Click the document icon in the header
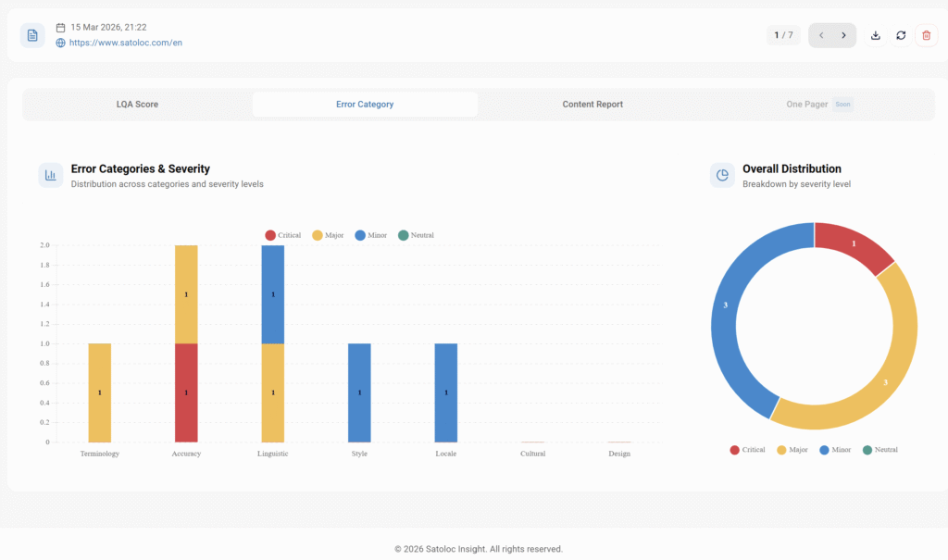Image resolution: width=948 pixels, height=560 pixels. click(32, 35)
